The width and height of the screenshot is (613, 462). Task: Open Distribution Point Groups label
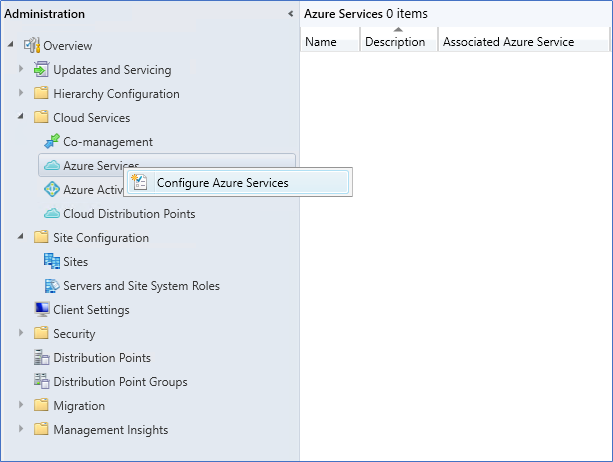point(120,382)
